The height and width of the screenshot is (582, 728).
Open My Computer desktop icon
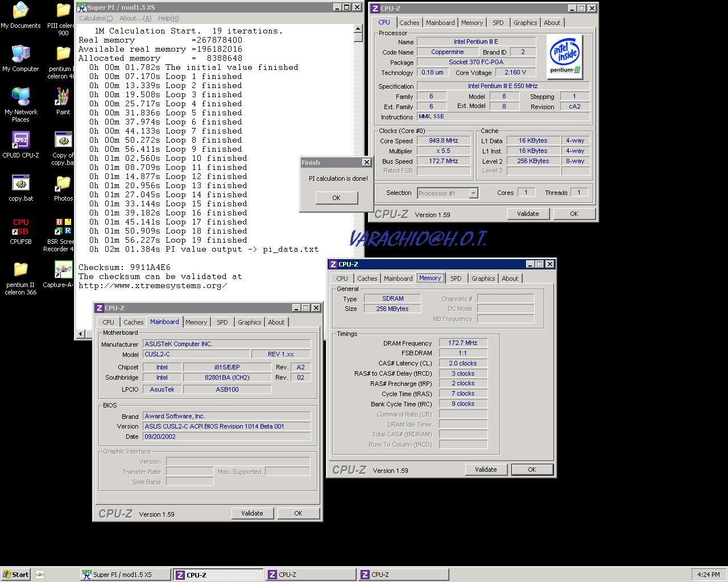pyautogui.click(x=20, y=58)
